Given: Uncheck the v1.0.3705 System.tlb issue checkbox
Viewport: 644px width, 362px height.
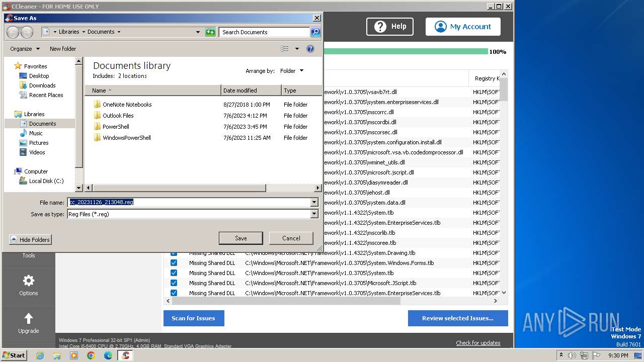Looking at the screenshot, I should click(174, 273).
